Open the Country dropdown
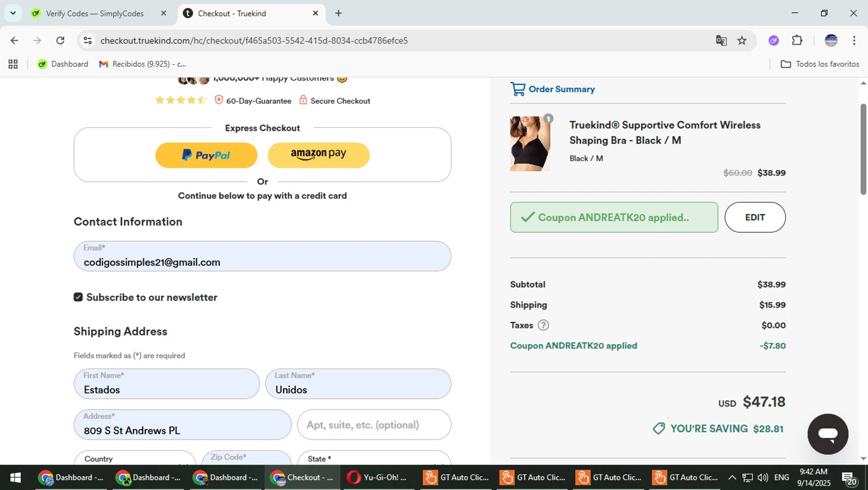This screenshot has width=868, height=490. coord(135,458)
